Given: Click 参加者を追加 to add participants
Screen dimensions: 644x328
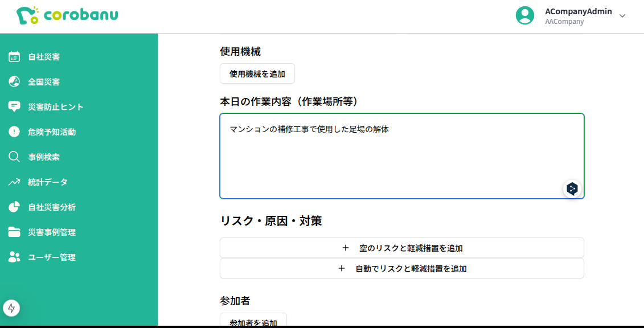Looking at the screenshot, I should (253, 322).
